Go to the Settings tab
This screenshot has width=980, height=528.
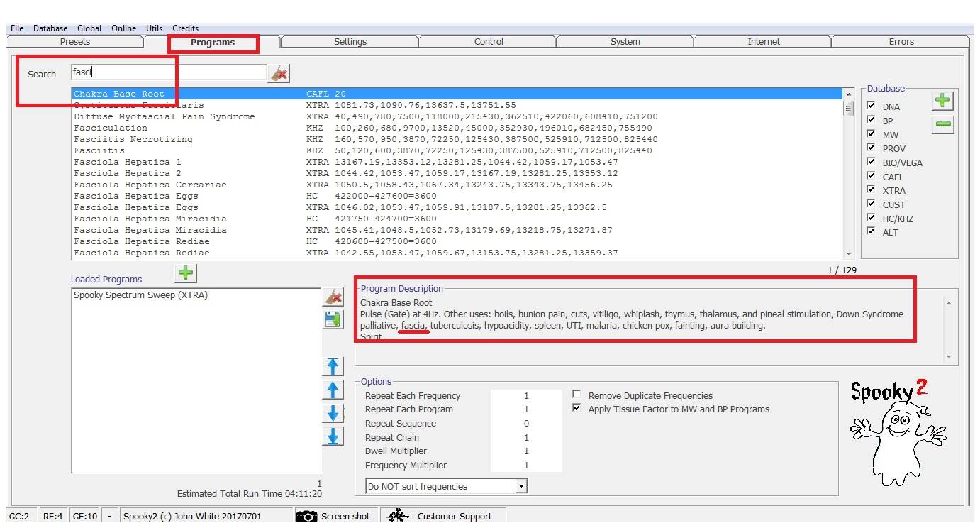[350, 42]
